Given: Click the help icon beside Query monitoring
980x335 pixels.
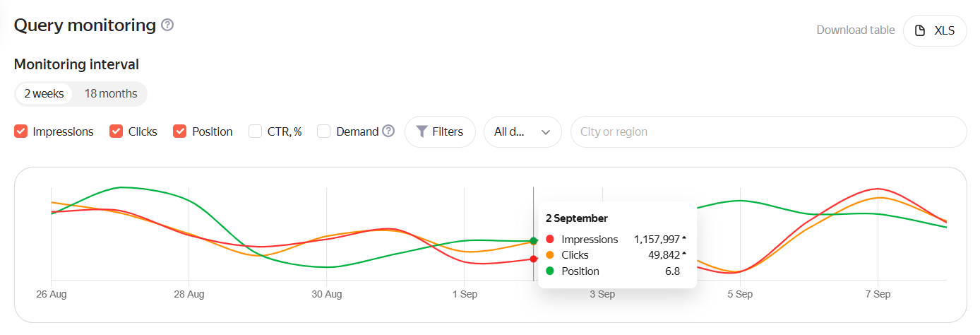Looking at the screenshot, I should [167, 25].
